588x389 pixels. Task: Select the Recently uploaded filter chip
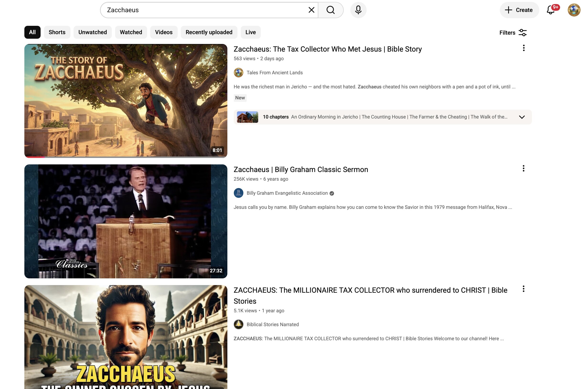pyautogui.click(x=209, y=32)
